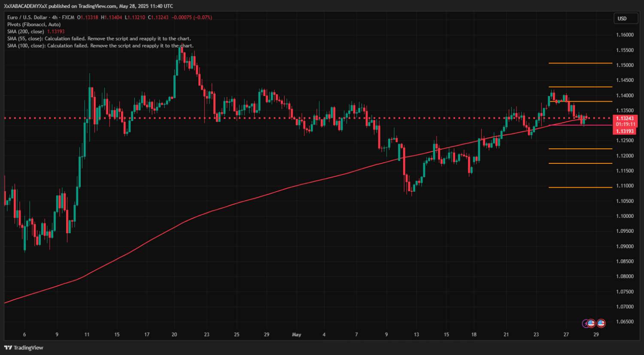Click the rightmost US flag economic event icon
The image size is (644, 355).
[601, 323]
